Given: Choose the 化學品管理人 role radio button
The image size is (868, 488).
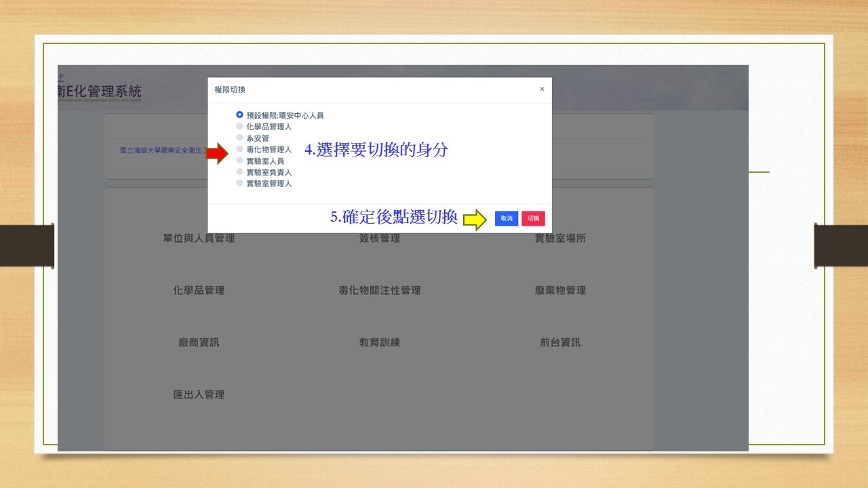Looking at the screenshot, I should click(239, 127).
